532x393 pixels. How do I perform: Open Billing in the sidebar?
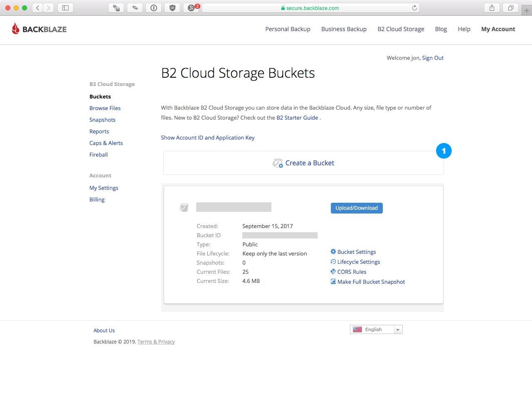[97, 199]
